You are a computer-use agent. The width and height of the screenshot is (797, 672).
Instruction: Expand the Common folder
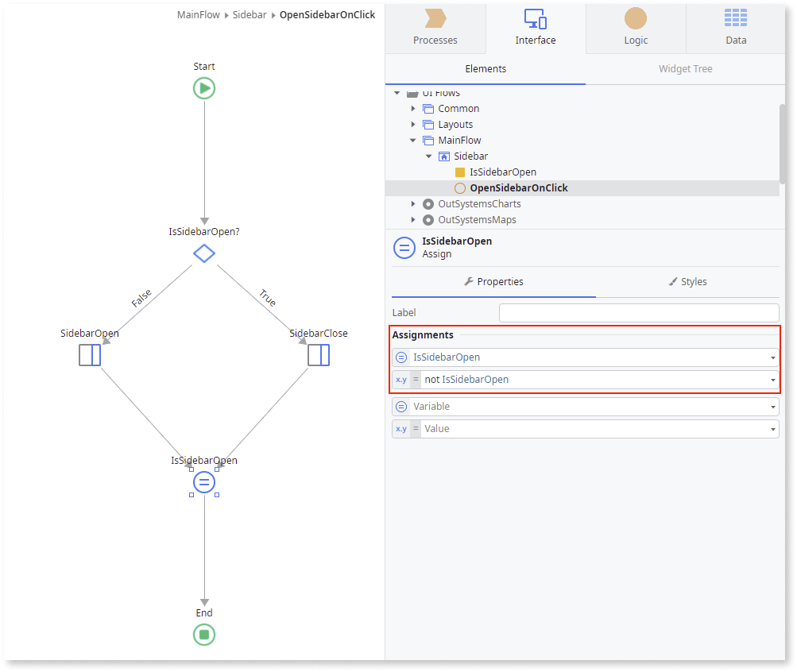coord(413,108)
